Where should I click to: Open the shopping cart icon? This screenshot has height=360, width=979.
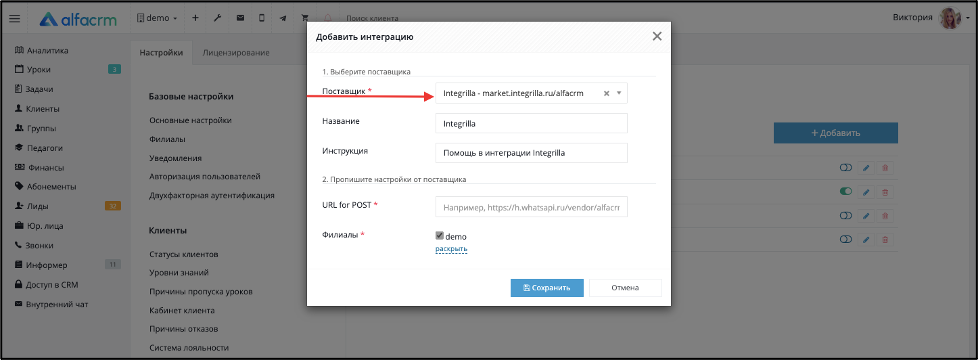point(305,18)
